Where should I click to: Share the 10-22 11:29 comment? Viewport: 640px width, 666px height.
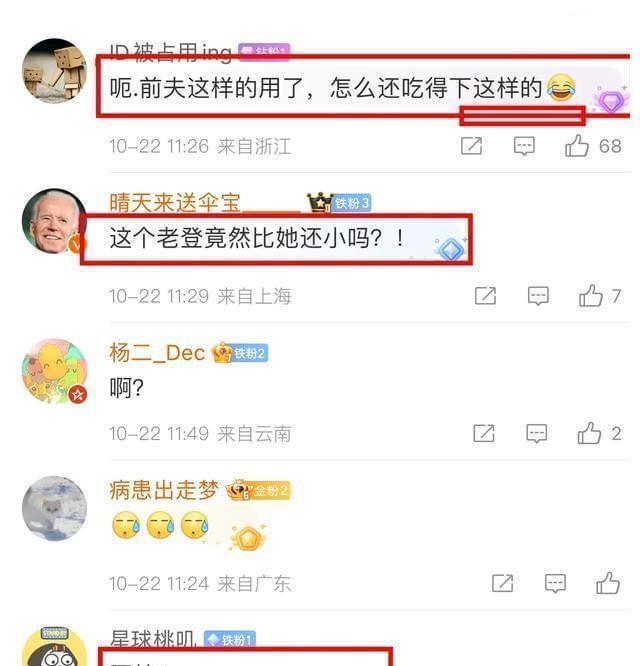485,296
